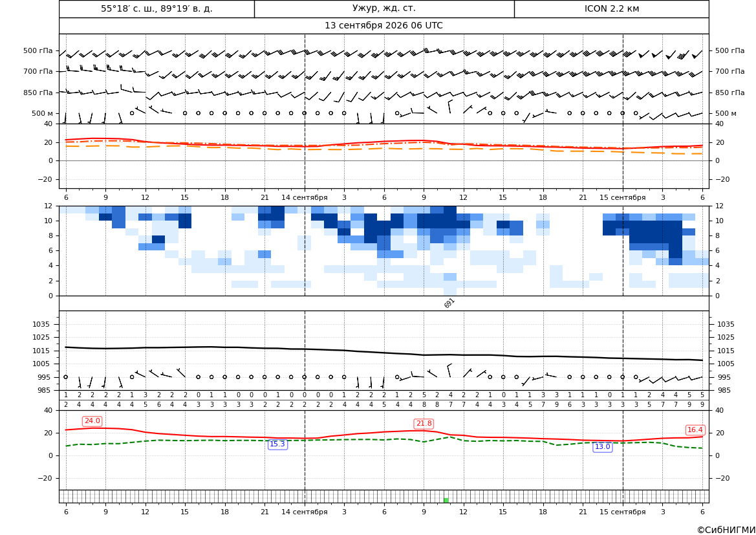Image resolution: width=756 pixels, height=535 pixels.
Task: Select the 14 сентября marker on bottom time axis
Action: [304, 512]
